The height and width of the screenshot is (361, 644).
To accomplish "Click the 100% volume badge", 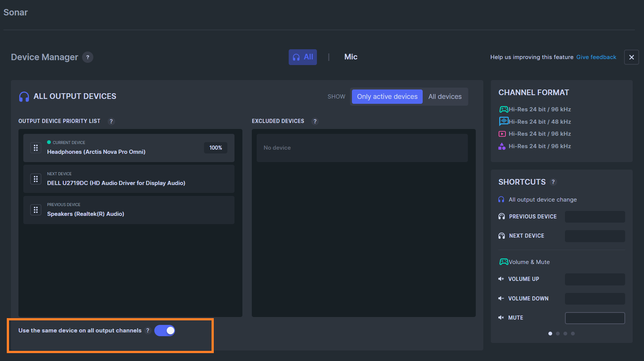I will [x=216, y=148].
